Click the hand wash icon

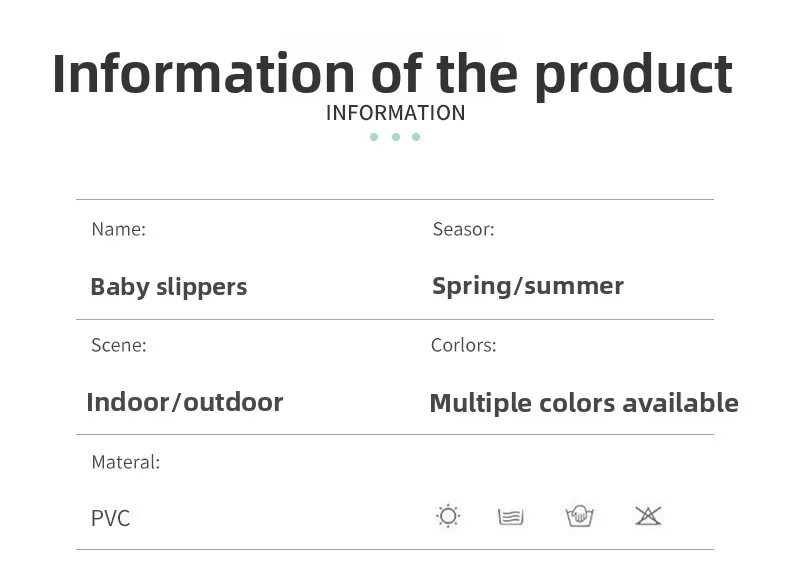click(x=579, y=516)
